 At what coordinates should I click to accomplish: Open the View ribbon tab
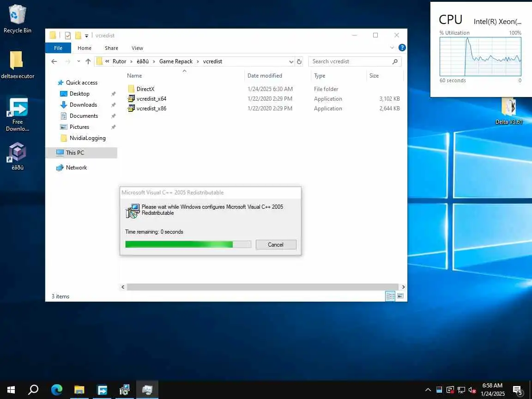click(x=137, y=48)
